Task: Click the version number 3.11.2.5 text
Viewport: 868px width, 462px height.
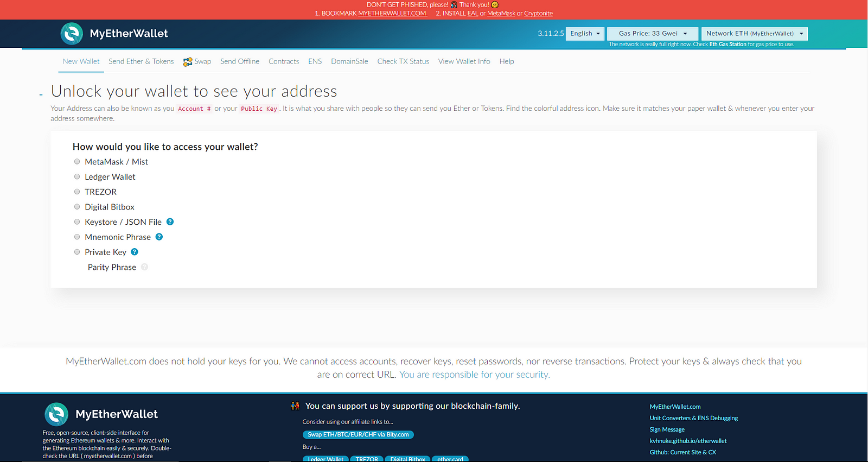Action: 551,34
